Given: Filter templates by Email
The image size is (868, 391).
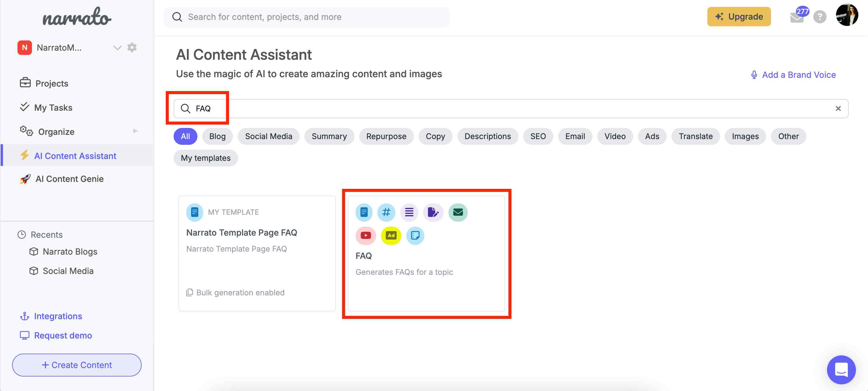Looking at the screenshot, I should point(575,136).
